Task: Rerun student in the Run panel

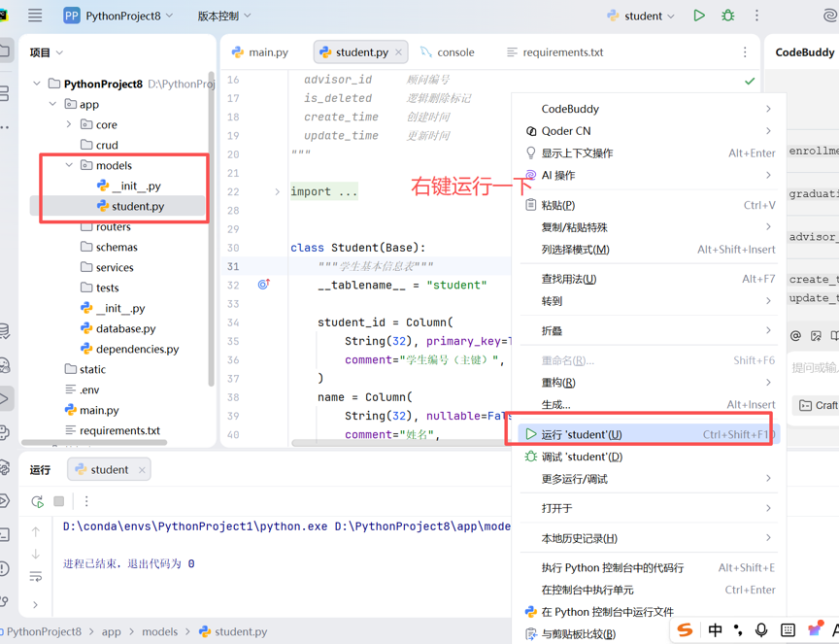Action: 37,501
